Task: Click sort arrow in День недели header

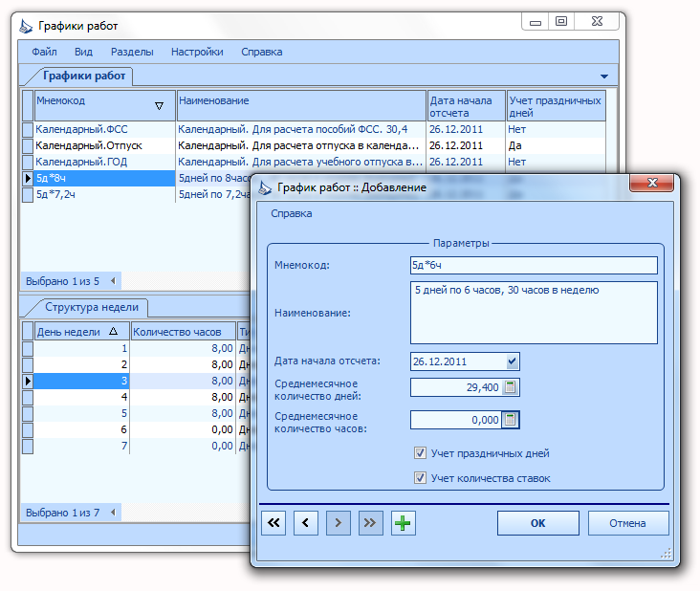Action: (114, 331)
